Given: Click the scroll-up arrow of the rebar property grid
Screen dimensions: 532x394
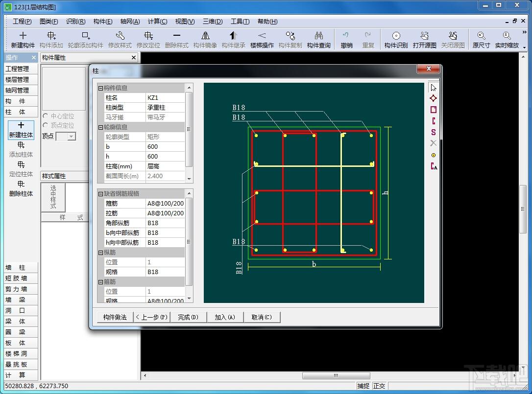Looking at the screenshot, I should (189, 193).
